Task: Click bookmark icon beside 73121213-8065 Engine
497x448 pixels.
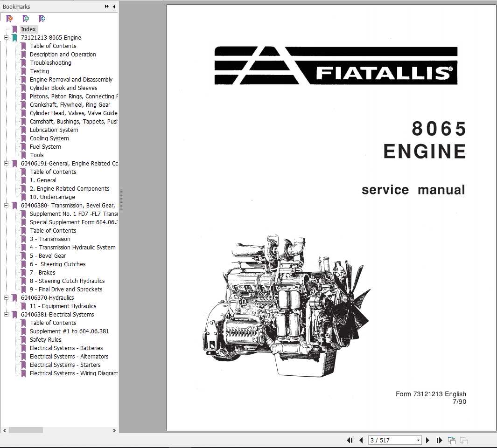Action: (x=14, y=38)
